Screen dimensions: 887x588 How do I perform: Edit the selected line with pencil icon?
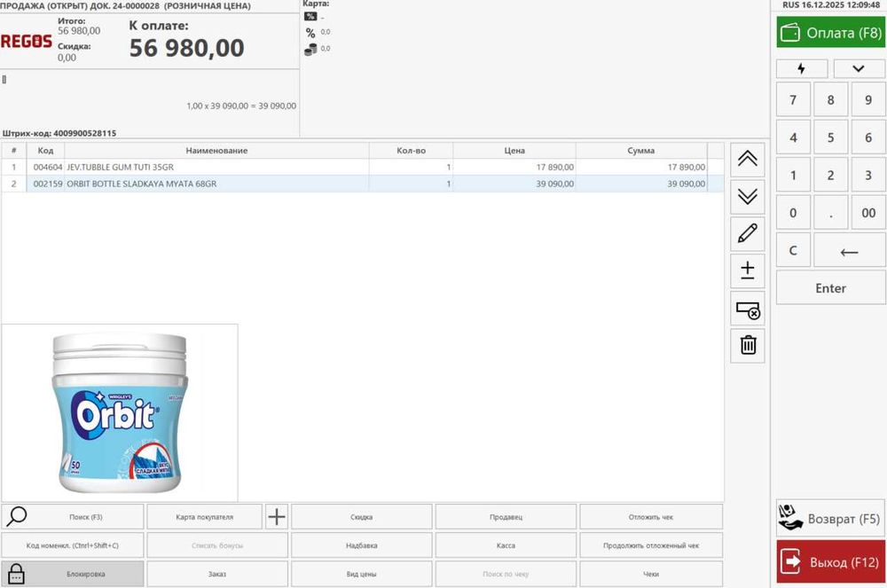pos(747,233)
